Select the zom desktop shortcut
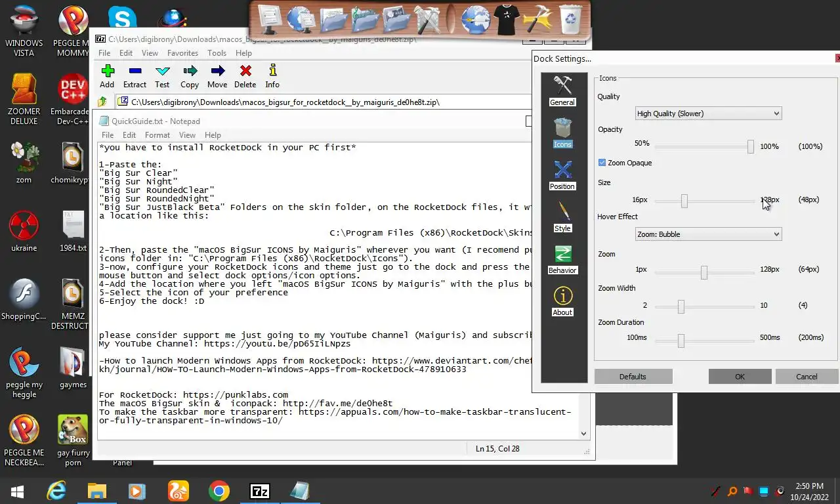Image resolution: width=840 pixels, height=504 pixels. (24, 163)
